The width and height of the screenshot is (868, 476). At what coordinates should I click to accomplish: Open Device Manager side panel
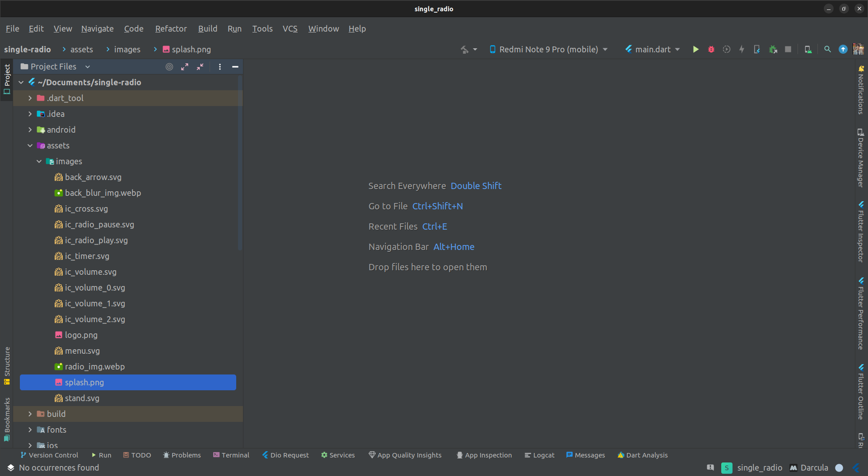click(861, 158)
